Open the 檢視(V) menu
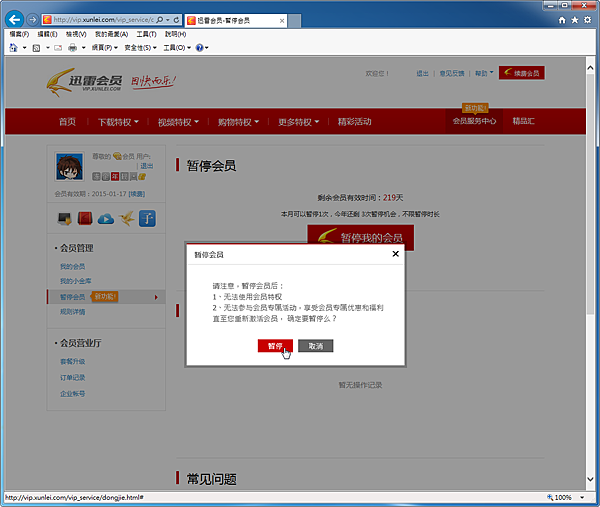 (76, 34)
